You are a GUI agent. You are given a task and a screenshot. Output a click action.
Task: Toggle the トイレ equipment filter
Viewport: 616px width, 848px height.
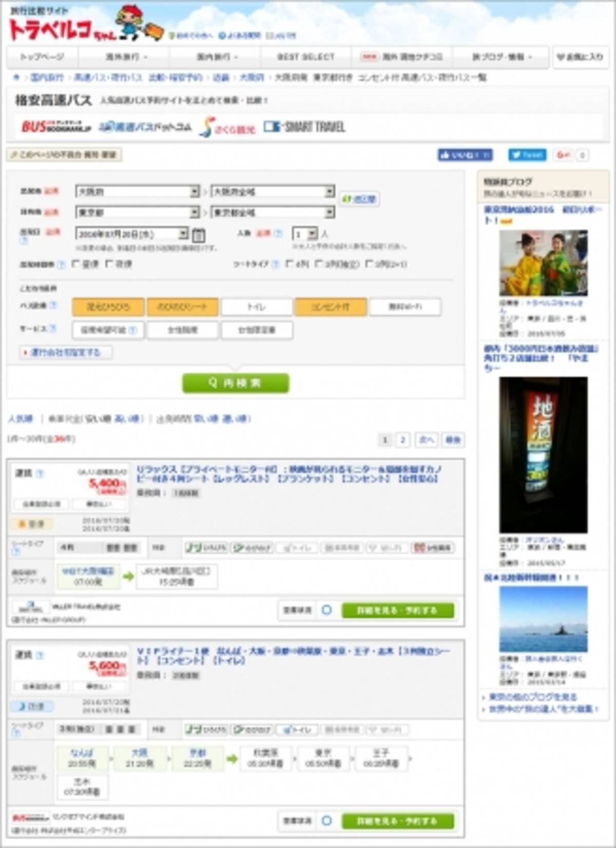click(257, 307)
